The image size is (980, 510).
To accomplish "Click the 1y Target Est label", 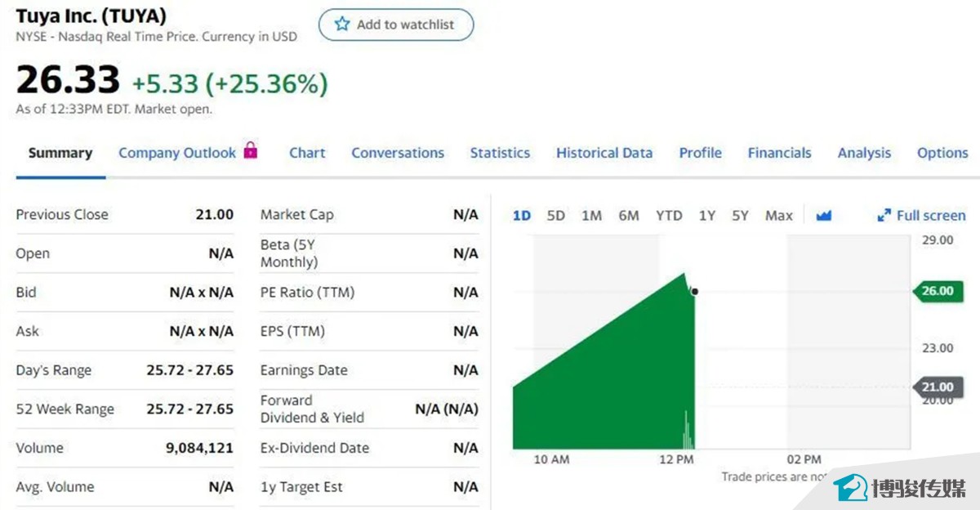I will (x=301, y=487).
